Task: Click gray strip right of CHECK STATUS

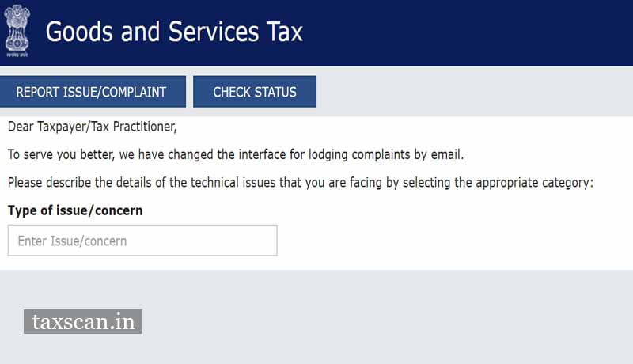Action: (x=475, y=92)
